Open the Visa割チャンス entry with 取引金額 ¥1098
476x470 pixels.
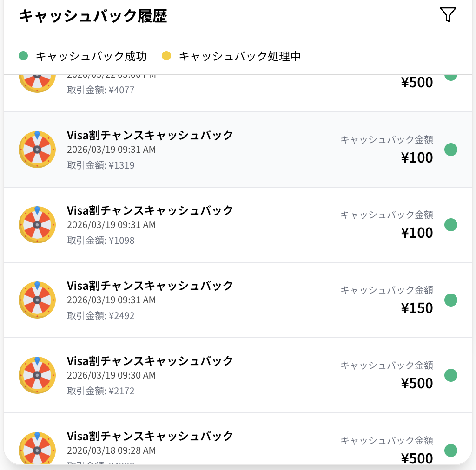[150, 210]
